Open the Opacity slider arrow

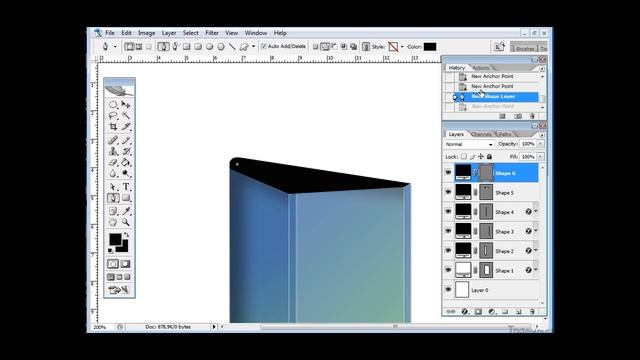(x=540, y=144)
